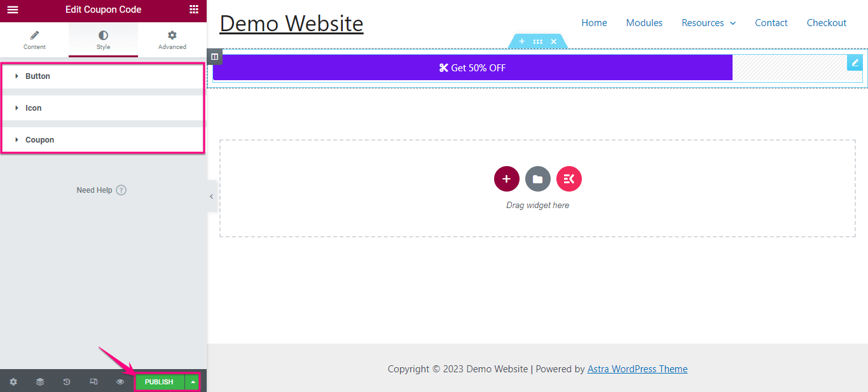
Task: Open the Elementor hamburger menu
Action: (12, 10)
